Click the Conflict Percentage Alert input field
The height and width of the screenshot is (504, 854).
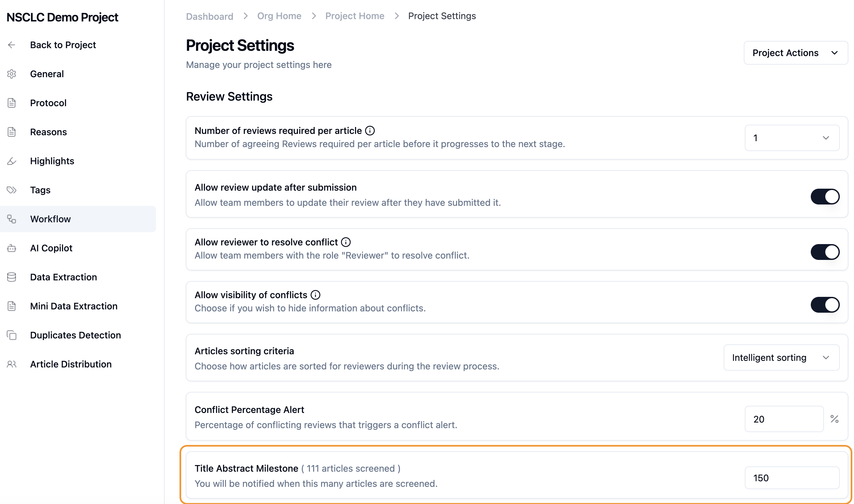(x=783, y=419)
